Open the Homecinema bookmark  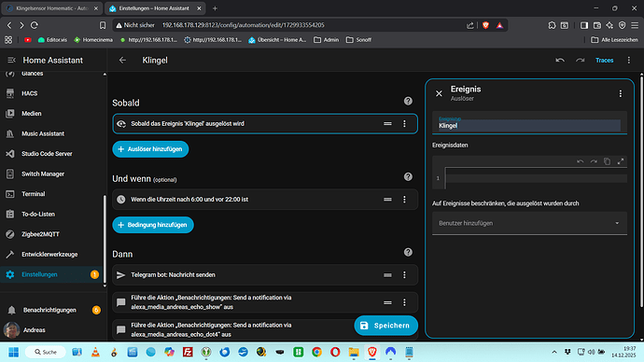[x=93, y=40]
